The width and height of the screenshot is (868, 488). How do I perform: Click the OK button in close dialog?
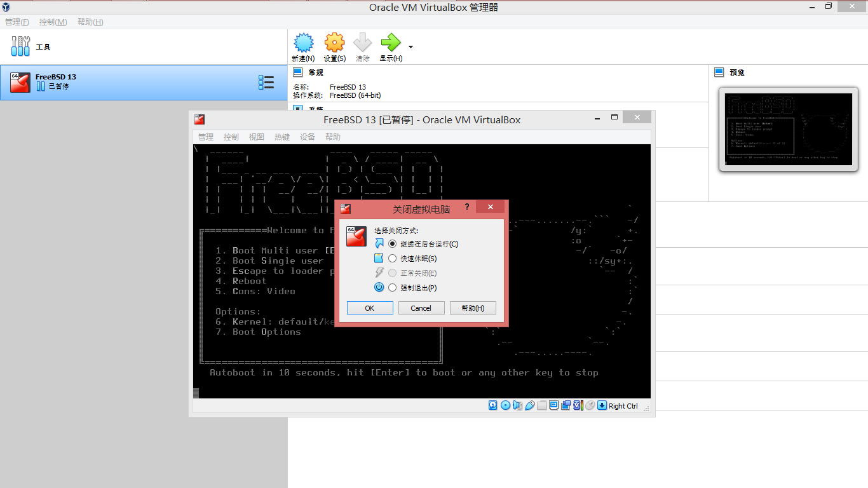[370, 308]
